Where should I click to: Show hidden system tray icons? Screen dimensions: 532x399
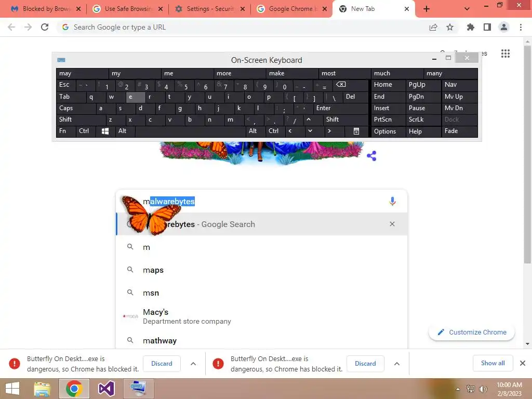click(x=458, y=389)
